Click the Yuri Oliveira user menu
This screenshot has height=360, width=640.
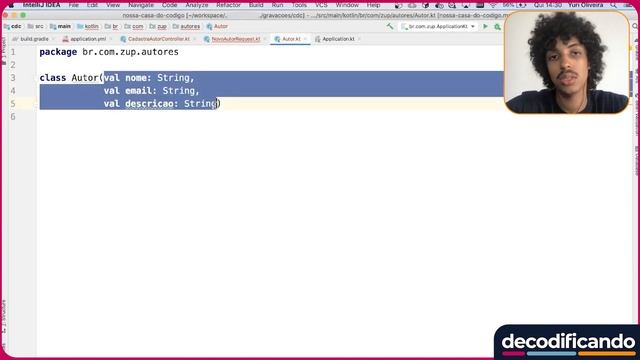tap(585, 5)
